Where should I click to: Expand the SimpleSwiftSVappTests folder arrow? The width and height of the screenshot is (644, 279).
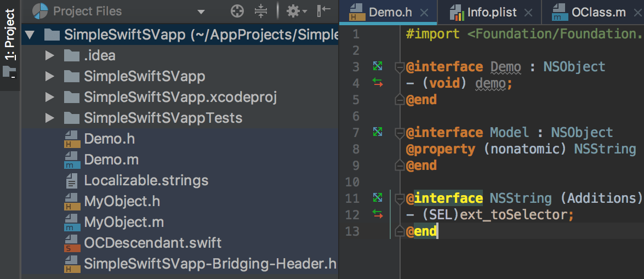(50, 118)
